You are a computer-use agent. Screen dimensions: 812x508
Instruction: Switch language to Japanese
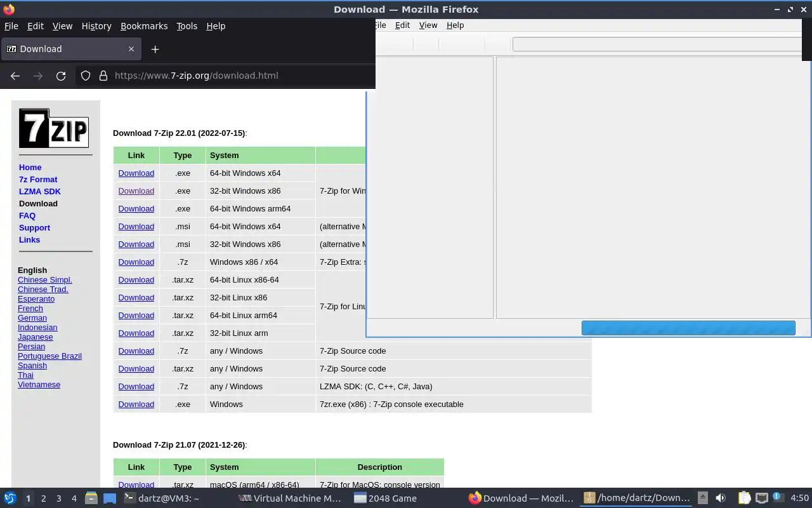35,337
